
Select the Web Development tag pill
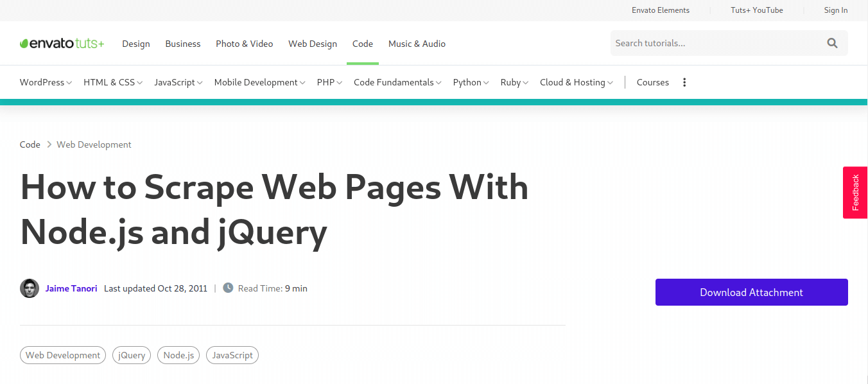click(62, 354)
